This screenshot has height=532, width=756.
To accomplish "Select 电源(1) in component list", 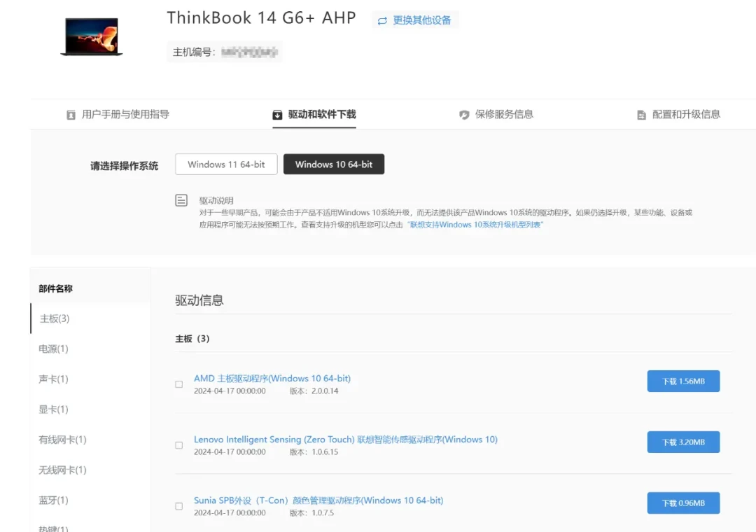I will 53,349.
